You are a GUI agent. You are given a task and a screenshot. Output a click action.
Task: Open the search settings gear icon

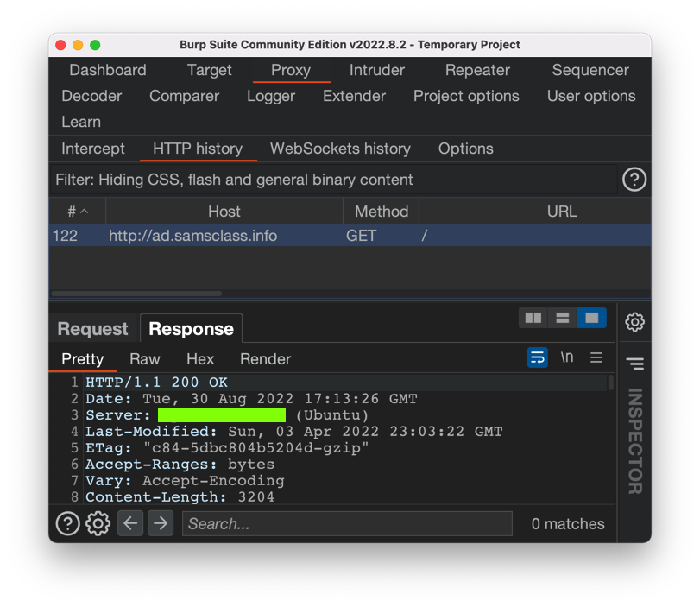click(x=98, y=523)
